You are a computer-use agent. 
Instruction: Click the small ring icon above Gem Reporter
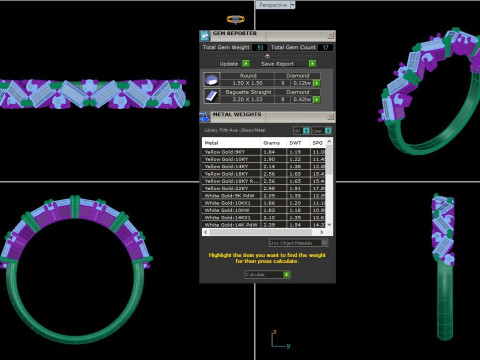point(235,19)
